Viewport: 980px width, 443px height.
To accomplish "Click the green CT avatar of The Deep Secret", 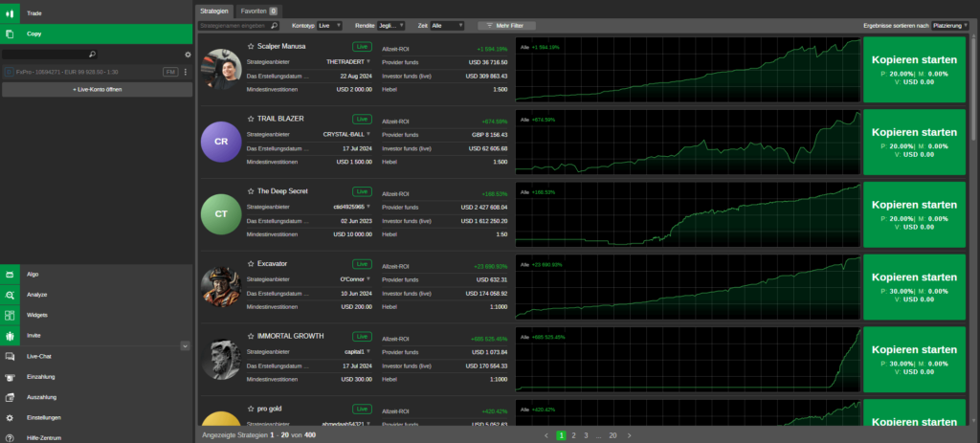I will coord(221,214).
